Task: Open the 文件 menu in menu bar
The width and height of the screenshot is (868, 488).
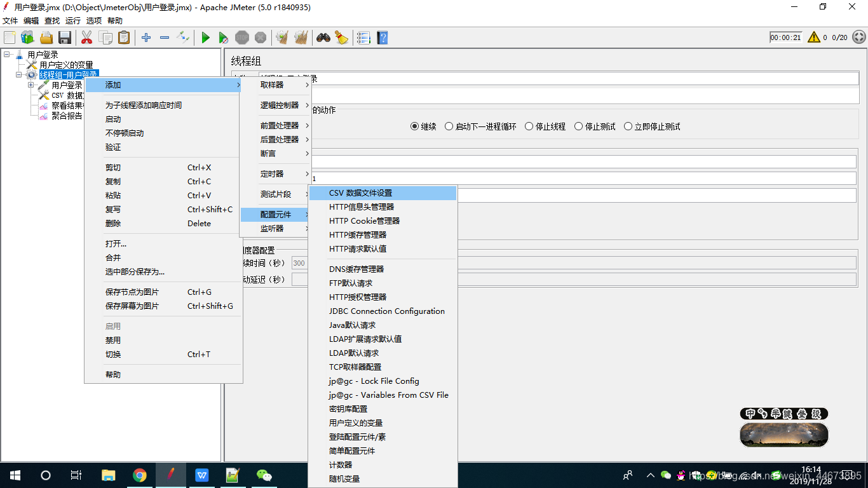Action: point(10,20)
